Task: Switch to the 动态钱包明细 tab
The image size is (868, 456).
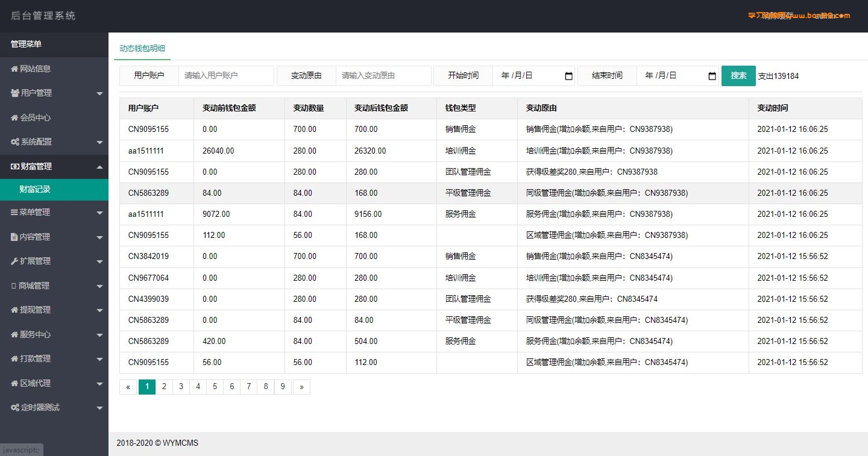Action: [142, 48]
